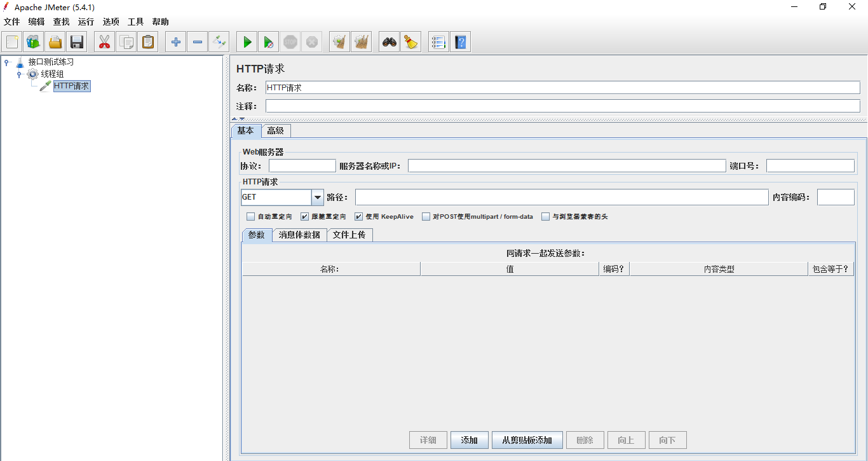Click the 从剪贴板添加 button
Image resolution: width=868 pixels, height=461 pixels.
(x=527, y=440)
